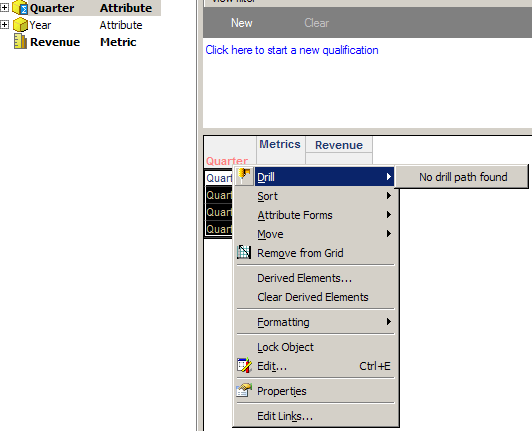Select the Revenue column header
This screenshot has height=431, width=532.
coord(339,145)
